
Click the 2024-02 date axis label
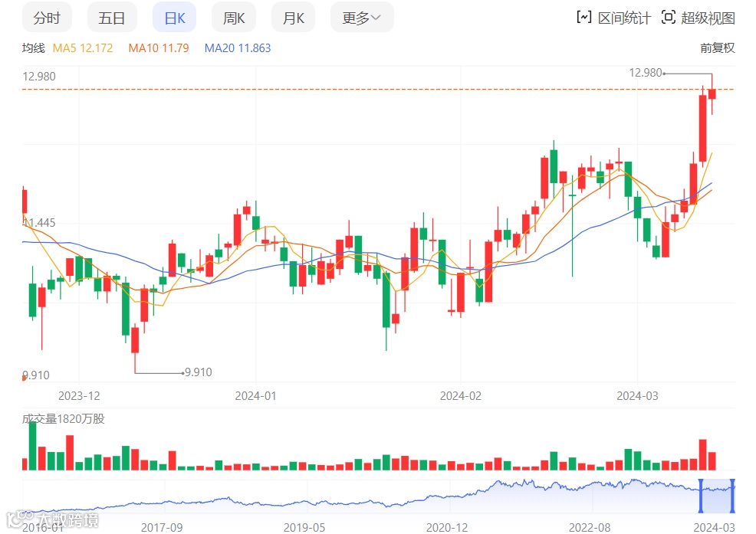click(x=461, y=395)
